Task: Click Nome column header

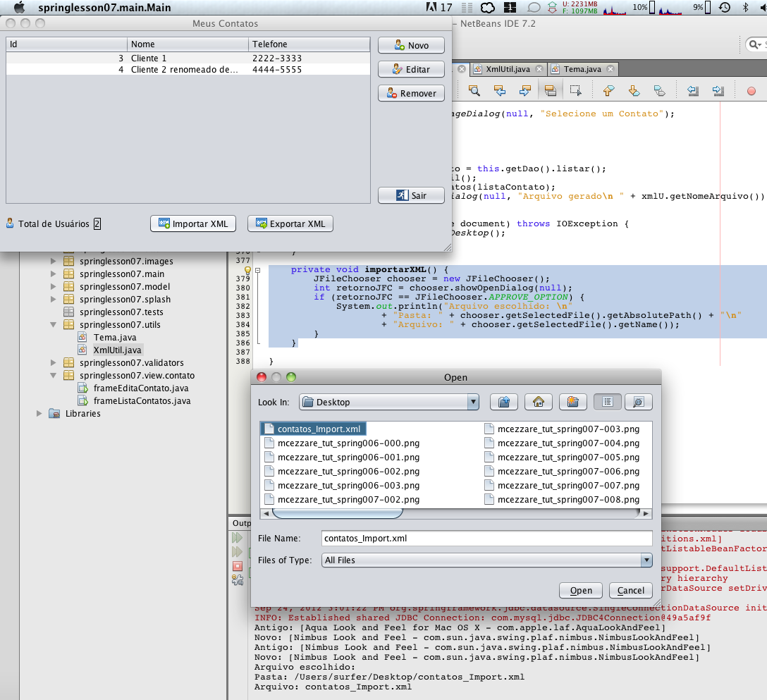Action: [x=188, y=44]
